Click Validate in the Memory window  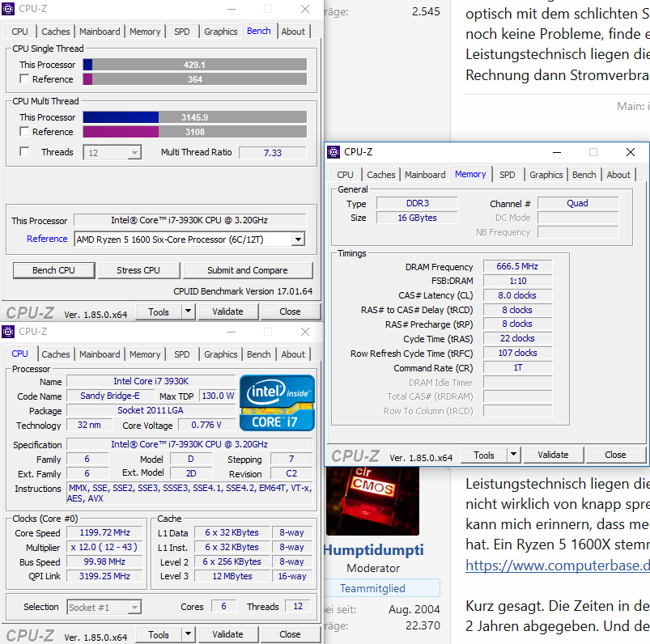pos(554,455)
